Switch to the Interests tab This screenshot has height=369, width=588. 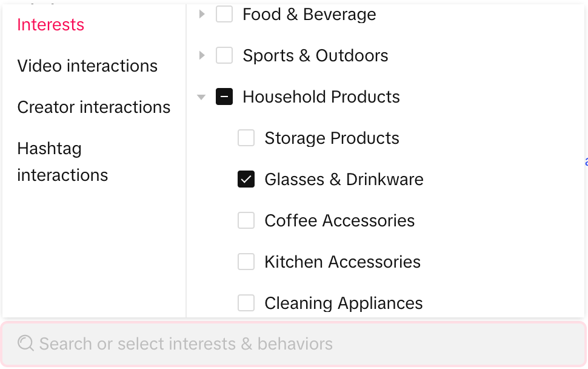point(51,25)
